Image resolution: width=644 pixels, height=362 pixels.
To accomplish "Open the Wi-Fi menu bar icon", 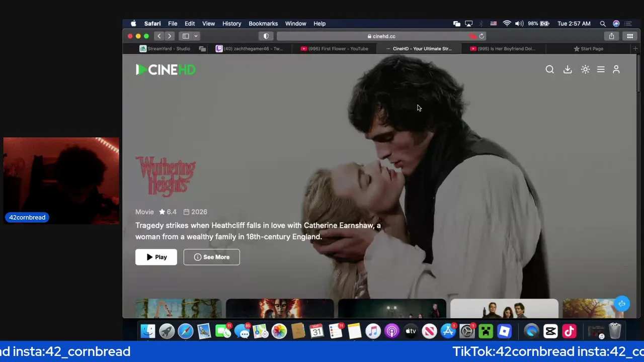I will click(x=507, y=24).
